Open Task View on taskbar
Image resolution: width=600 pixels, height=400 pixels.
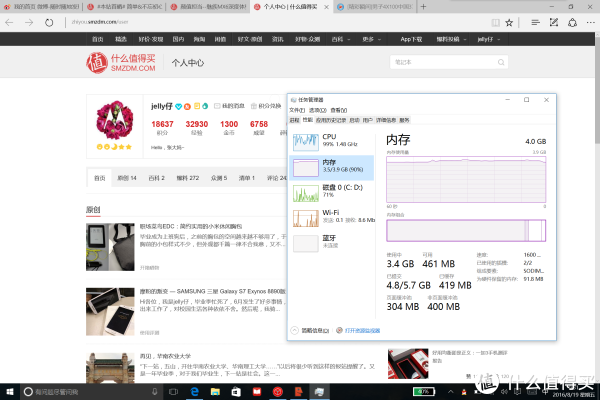tap(174, 392)
